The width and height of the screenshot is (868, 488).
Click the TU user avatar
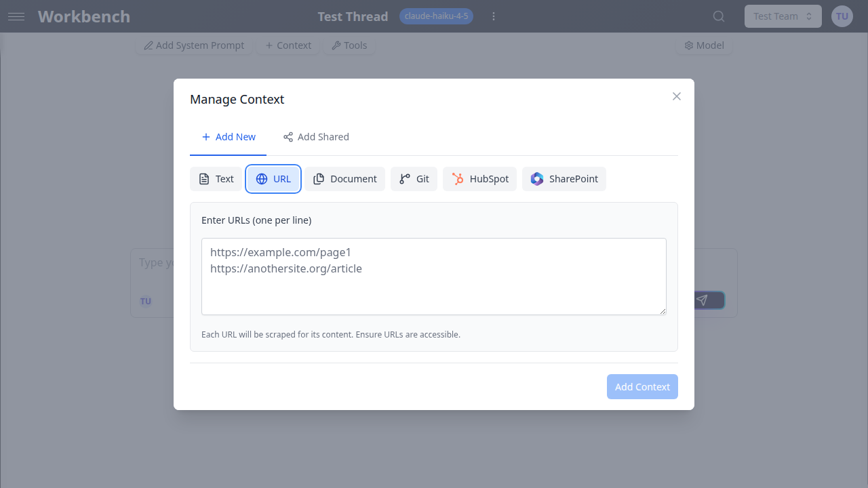842,16
